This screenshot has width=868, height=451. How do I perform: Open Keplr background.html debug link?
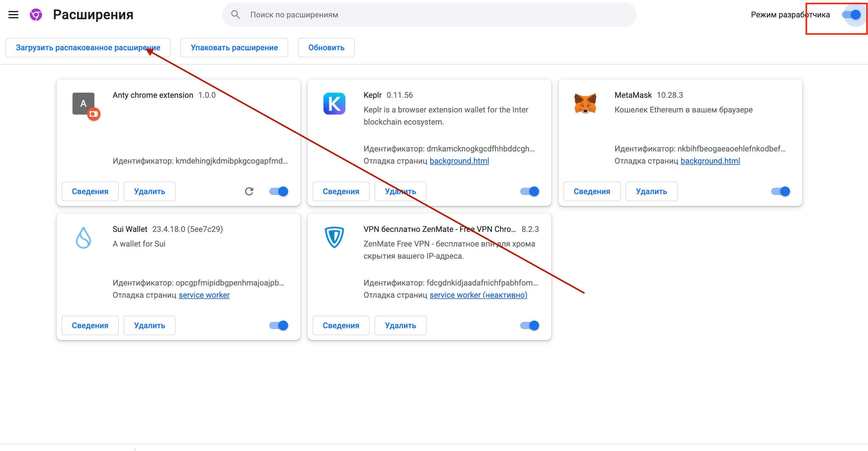point(459,161)
